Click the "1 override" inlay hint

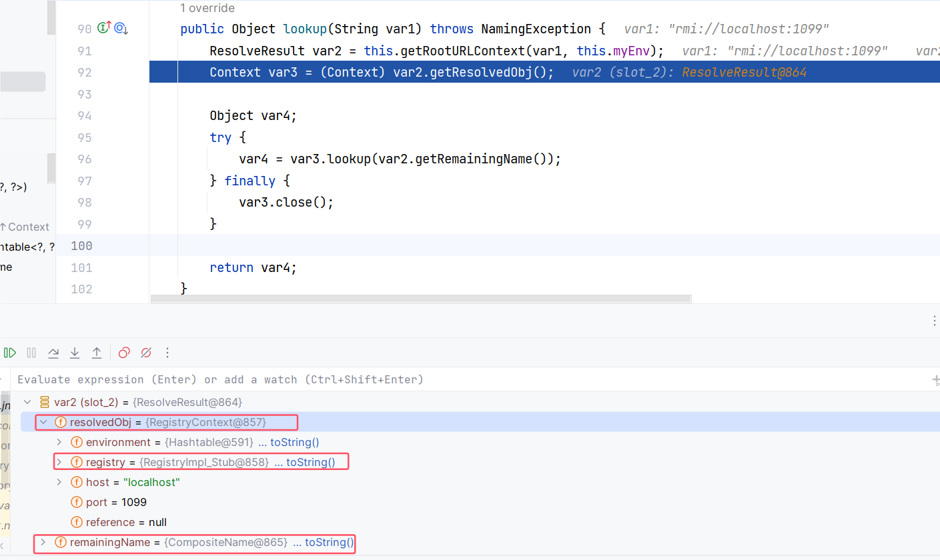point(207,8)
